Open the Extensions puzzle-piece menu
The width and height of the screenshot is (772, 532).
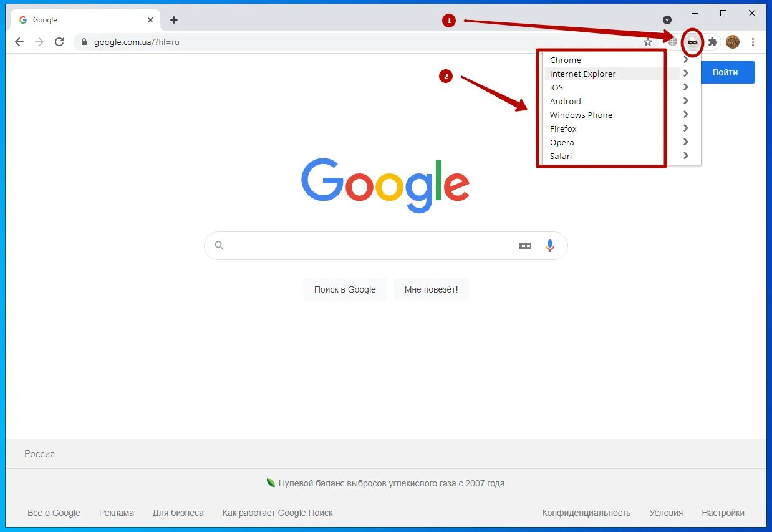pos(712,42)
